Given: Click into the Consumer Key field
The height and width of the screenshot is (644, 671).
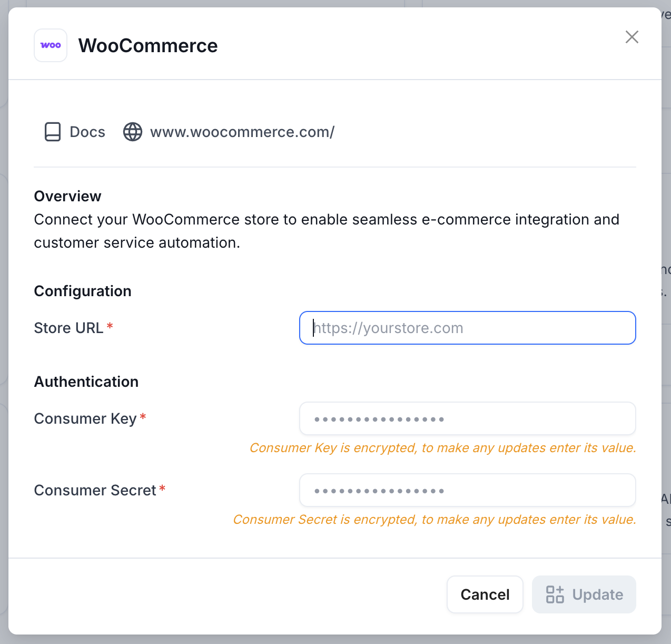Looking at the screenshot, I should pyautogui.click(x=468, y=418).
